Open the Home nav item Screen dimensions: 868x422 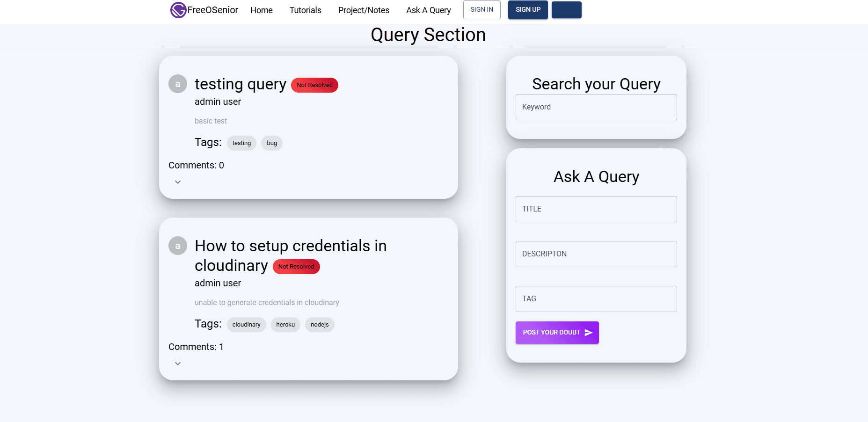click(x=262, y=10)
